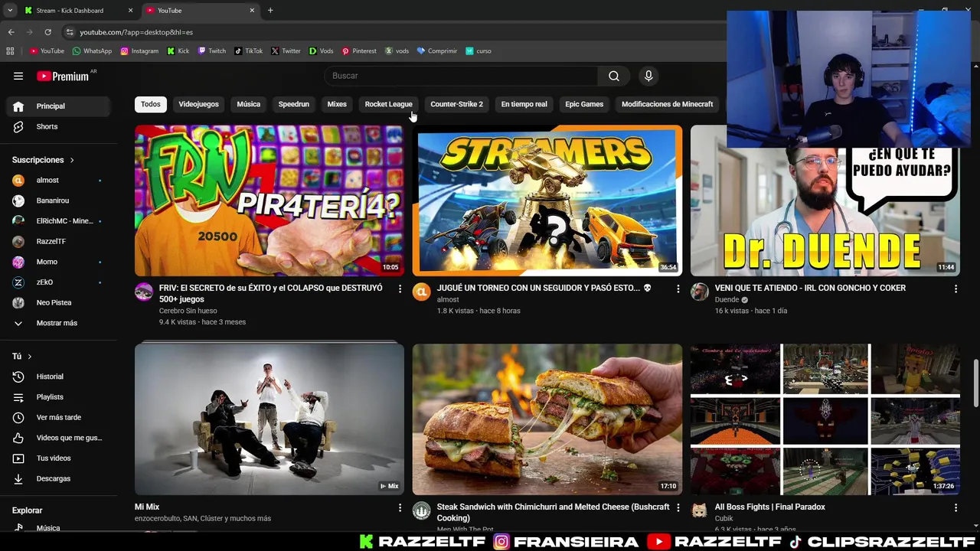Screen dimensions: 980x551
Task: Select the Música filter chip
Action: (x=248, y=104)
